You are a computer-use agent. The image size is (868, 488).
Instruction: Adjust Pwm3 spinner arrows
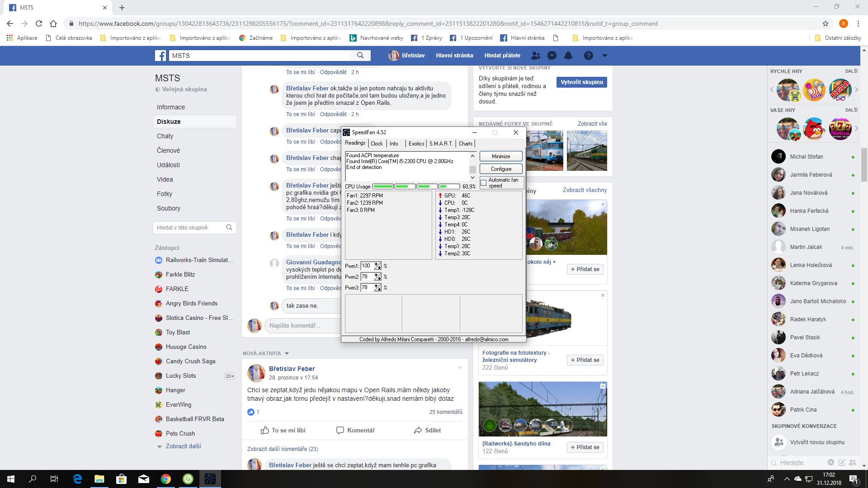point(378,288)
